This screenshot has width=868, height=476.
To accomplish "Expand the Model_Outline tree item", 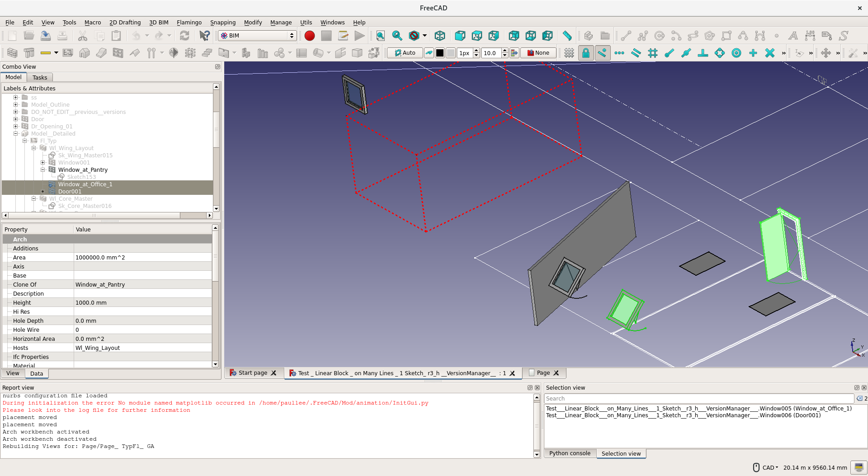I will pyautogui.click(x=16, y=104).
